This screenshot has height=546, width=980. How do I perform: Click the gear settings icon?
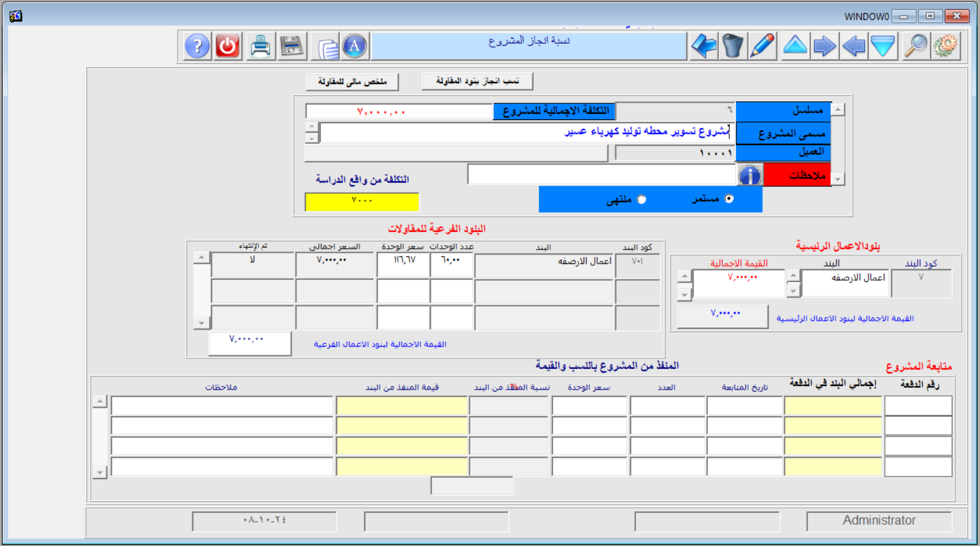[x=946, y=46]
